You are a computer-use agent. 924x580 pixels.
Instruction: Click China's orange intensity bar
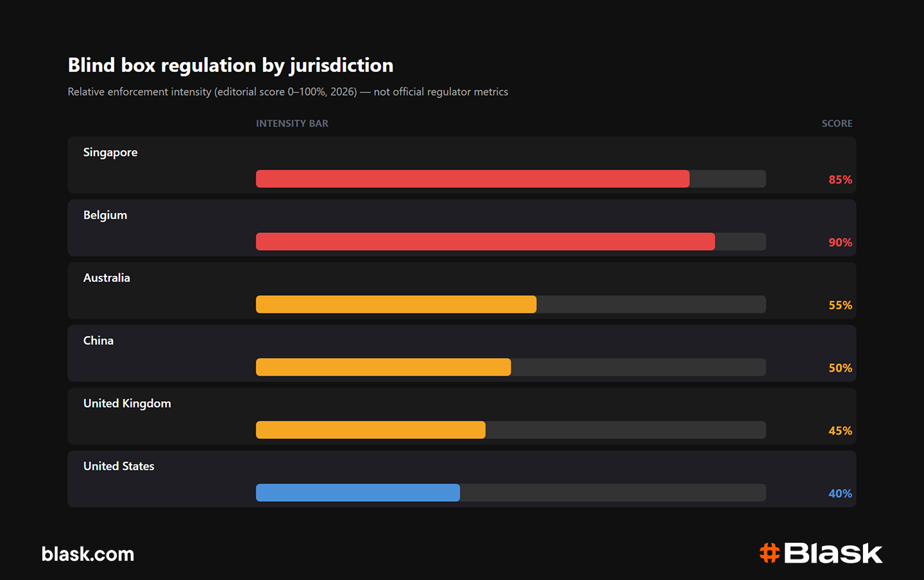click(384, 367)
